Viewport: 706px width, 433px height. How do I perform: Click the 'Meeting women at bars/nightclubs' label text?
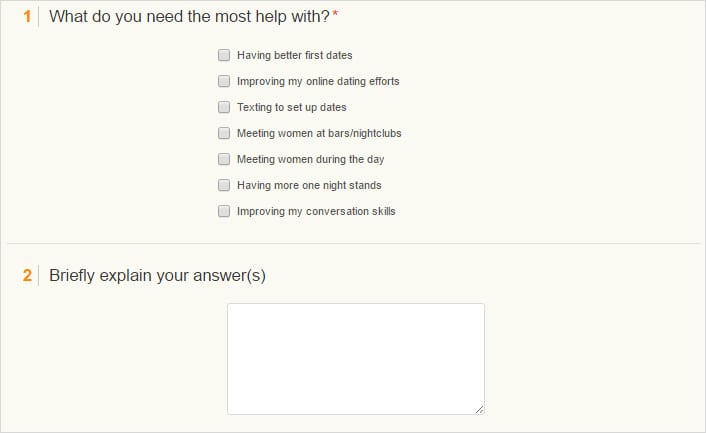click(319, 133)
